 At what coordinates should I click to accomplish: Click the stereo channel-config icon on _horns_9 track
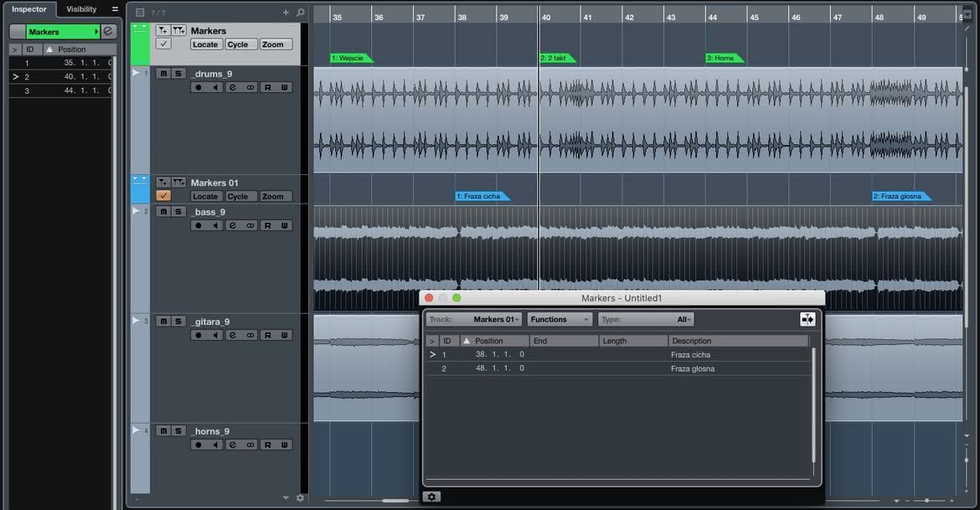point(250,445)
